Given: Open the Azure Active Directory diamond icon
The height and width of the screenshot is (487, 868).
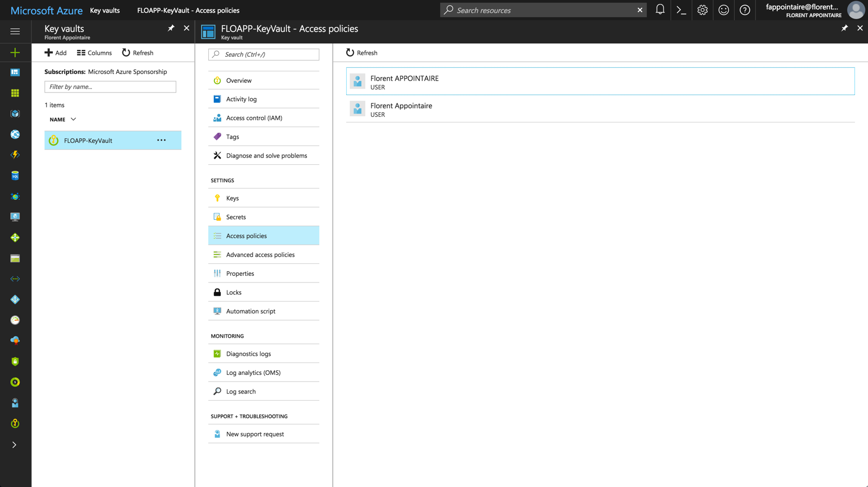Looking at the screenshot, I should click(15, 300).
